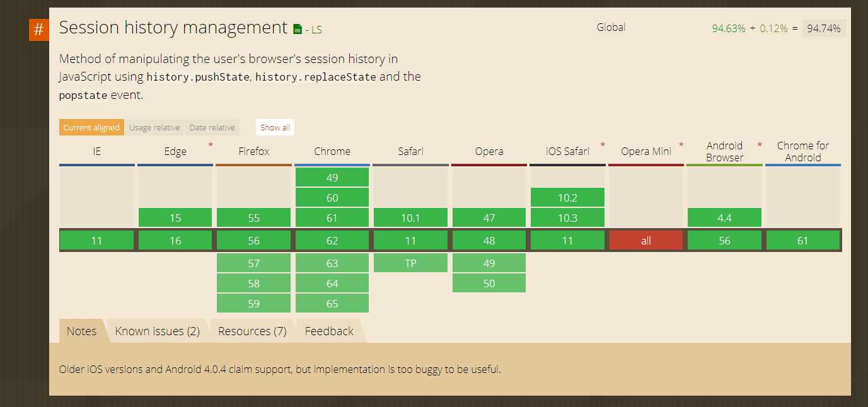The height and width of the screenshot is (407, 868).
Task: Select the iOS Safari 10.2 cell
Action: [x=567, y=198]
